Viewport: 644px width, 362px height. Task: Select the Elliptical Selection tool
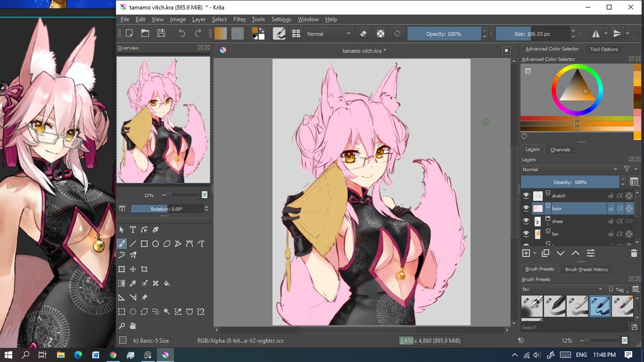(133, 311)
